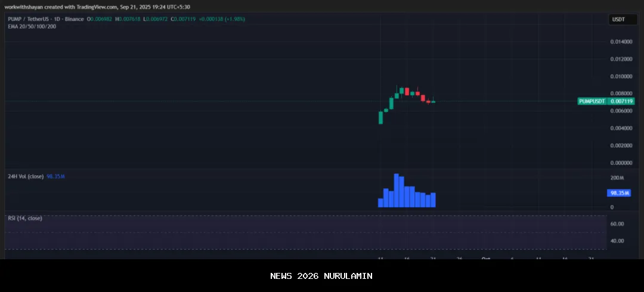Click the +1.98% change value in legend
Image resolution: width=644 pixels, height=292 pixels.
[233, 19]
